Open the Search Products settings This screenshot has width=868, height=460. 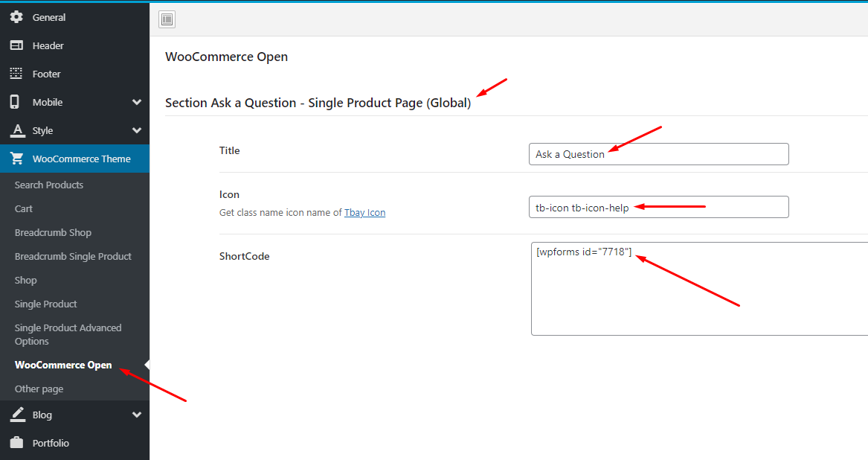click(x=49, y=185)
